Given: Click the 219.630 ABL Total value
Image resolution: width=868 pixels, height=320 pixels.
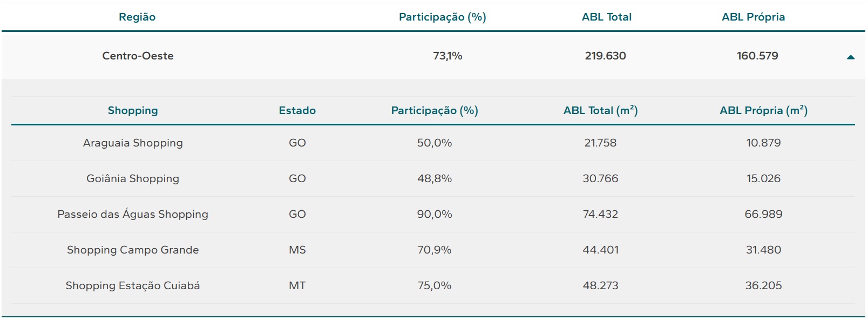Looking at the screenshot, I should [605, 56].
